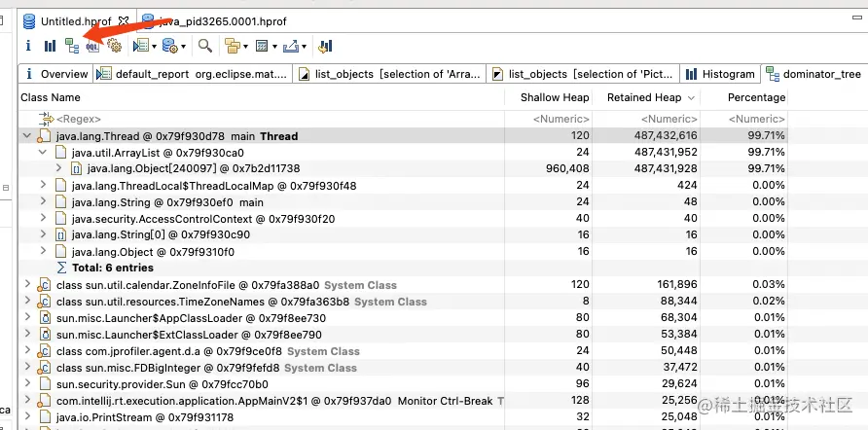Open the Export dropdown arrow
Screen dimensions: 868x430
[x=304, y=47]
